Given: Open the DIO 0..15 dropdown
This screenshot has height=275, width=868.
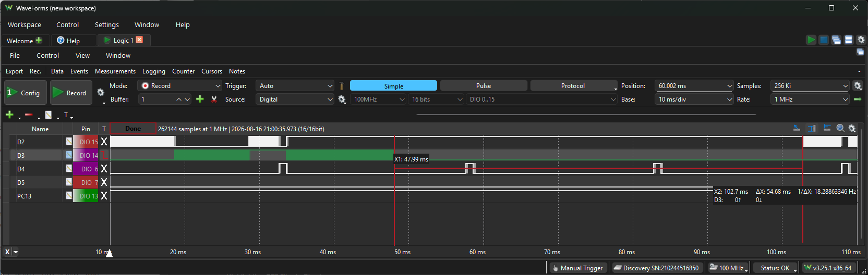Looking at the screenshot, I should (542, 99).
